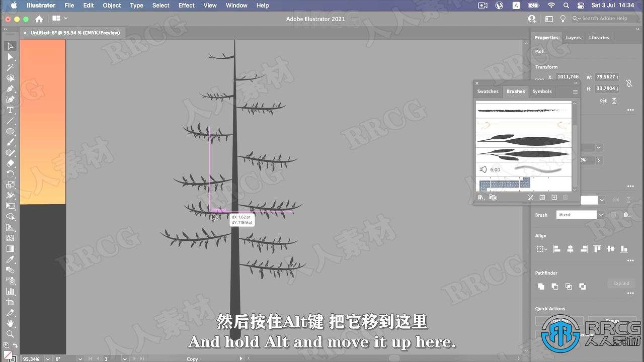The width and height of the screenshot is (644, 362).
Task: Select the rough charcoal brush stroke
Action: click(x=523, y=110)
